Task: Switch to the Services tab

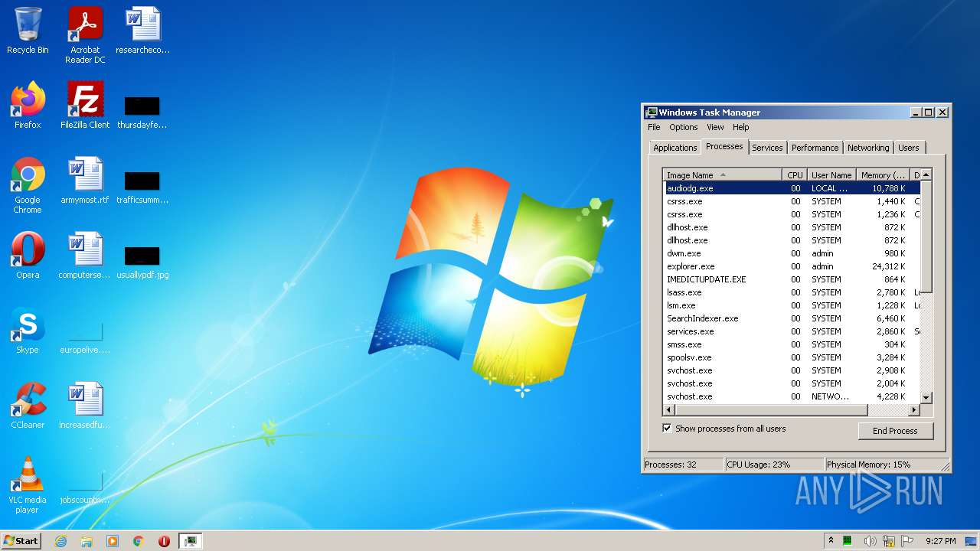Action: click(767, 148)
